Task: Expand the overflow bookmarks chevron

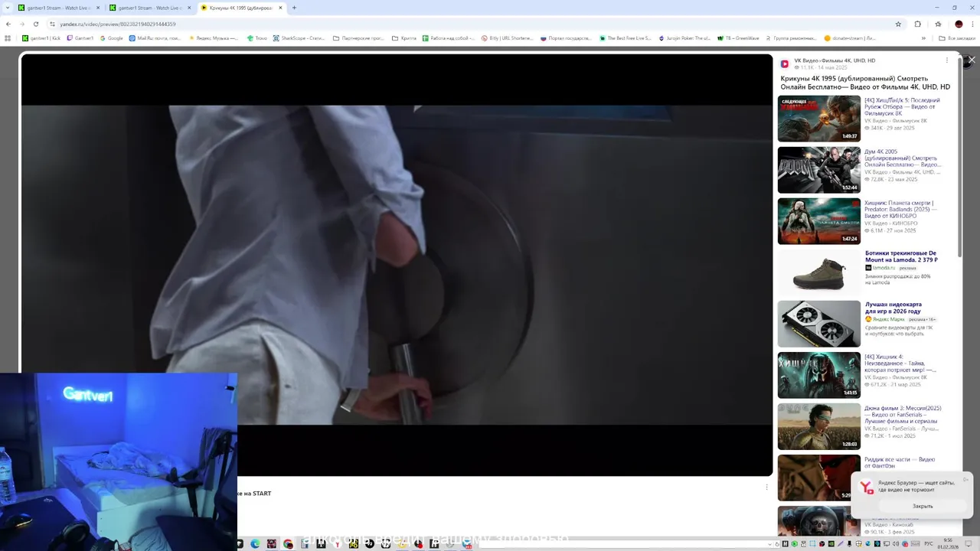Action: tap(925, 37)
